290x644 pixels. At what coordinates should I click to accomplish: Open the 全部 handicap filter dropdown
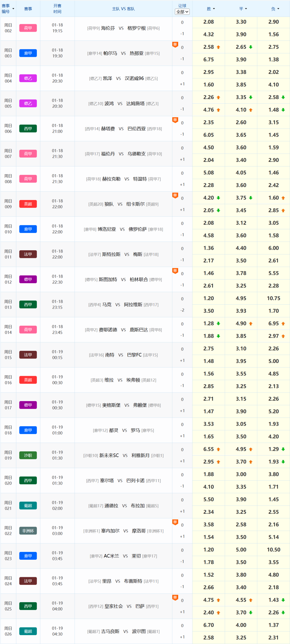pyautogui.click(x=182, y=12)
